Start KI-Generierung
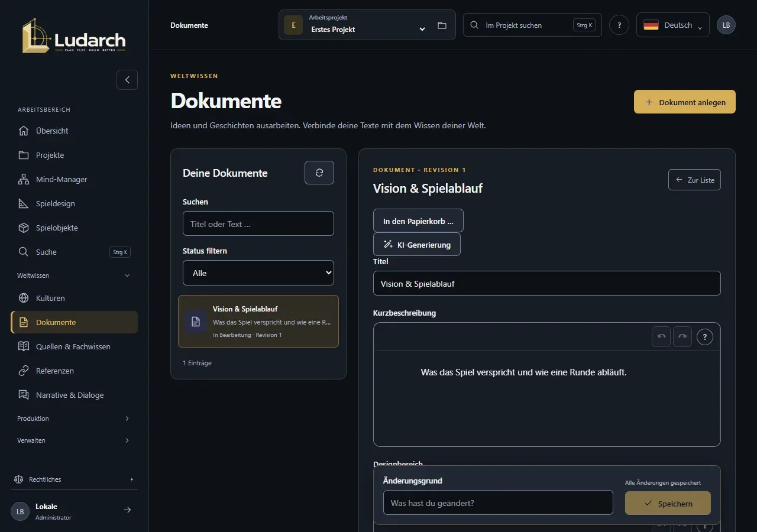This screenshot has width=757, height=532. coord(417,244)
